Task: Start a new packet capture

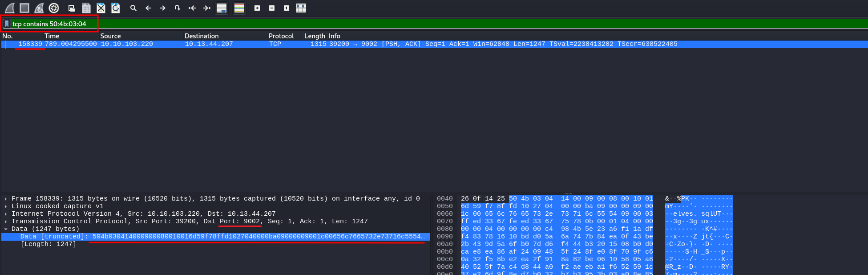Action: point(10,8)
